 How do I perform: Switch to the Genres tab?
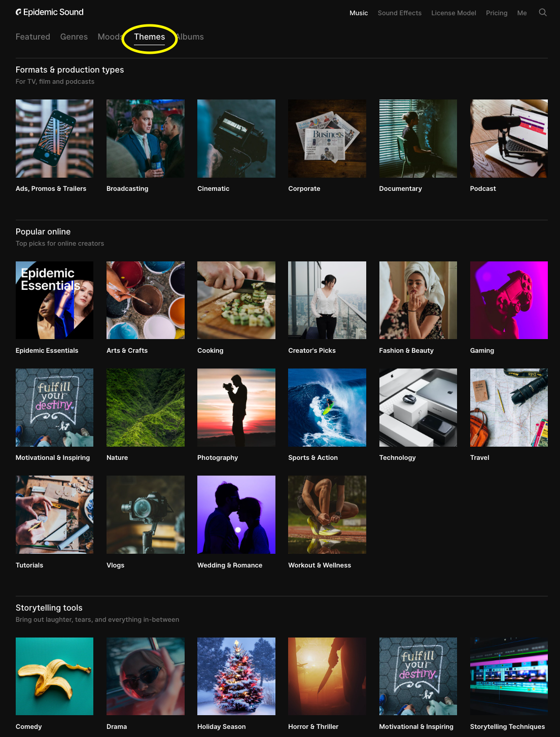coord(74,37)
